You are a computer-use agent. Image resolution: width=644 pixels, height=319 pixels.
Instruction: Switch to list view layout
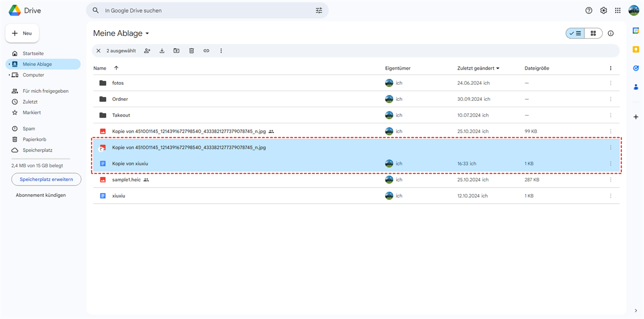[575, 33]
